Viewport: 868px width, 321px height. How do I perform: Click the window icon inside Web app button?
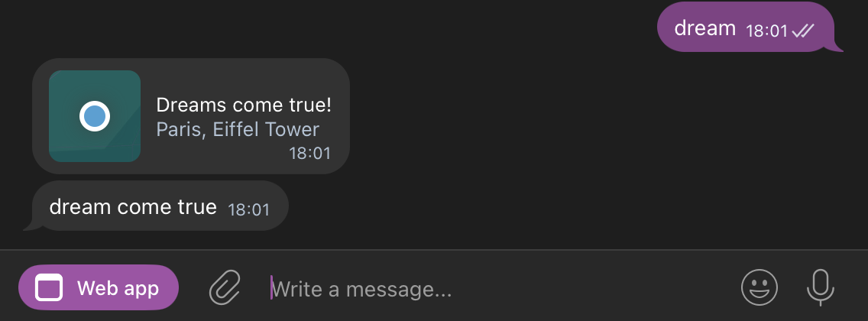tap(49, 288)
